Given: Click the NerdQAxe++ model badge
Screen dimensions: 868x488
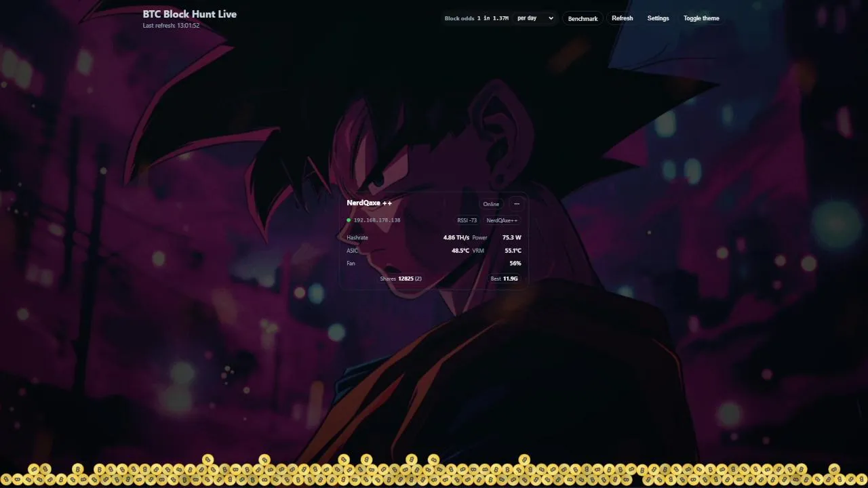Looking at the screenshot, I should (x=502, y=220).
